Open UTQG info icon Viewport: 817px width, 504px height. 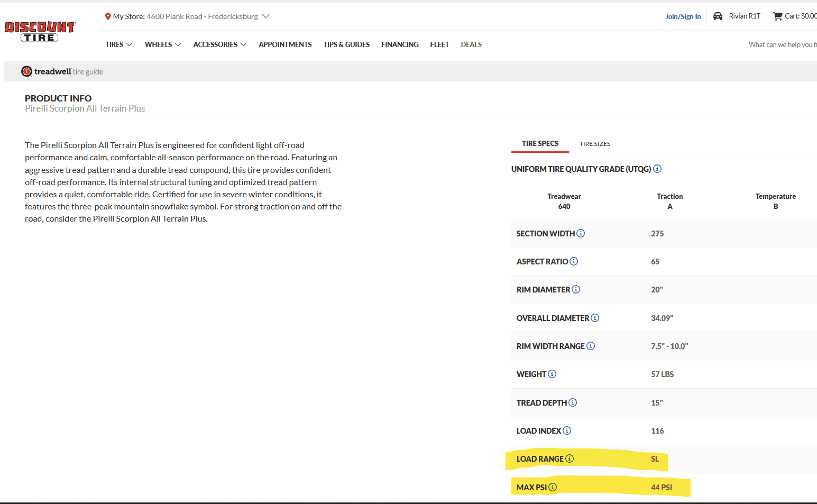coord(657,169)
